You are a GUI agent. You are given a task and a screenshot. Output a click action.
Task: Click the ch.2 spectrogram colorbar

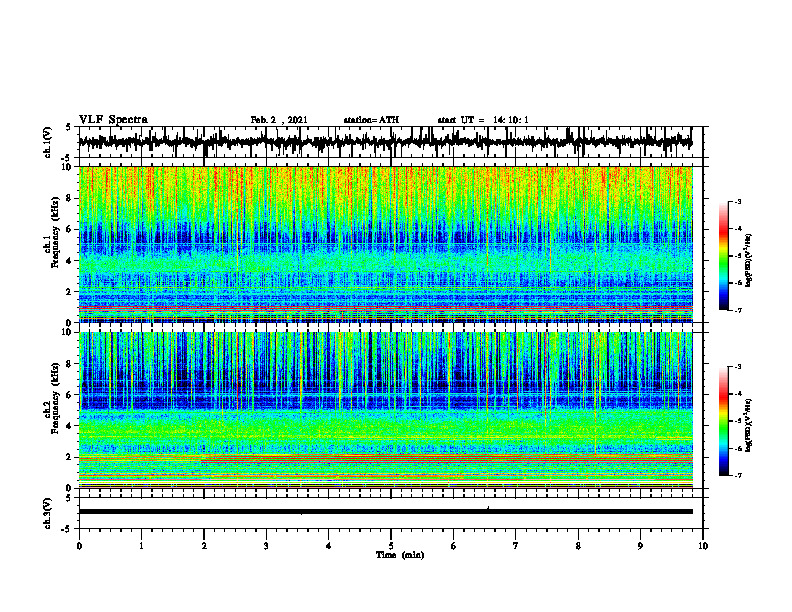(723, 421)
